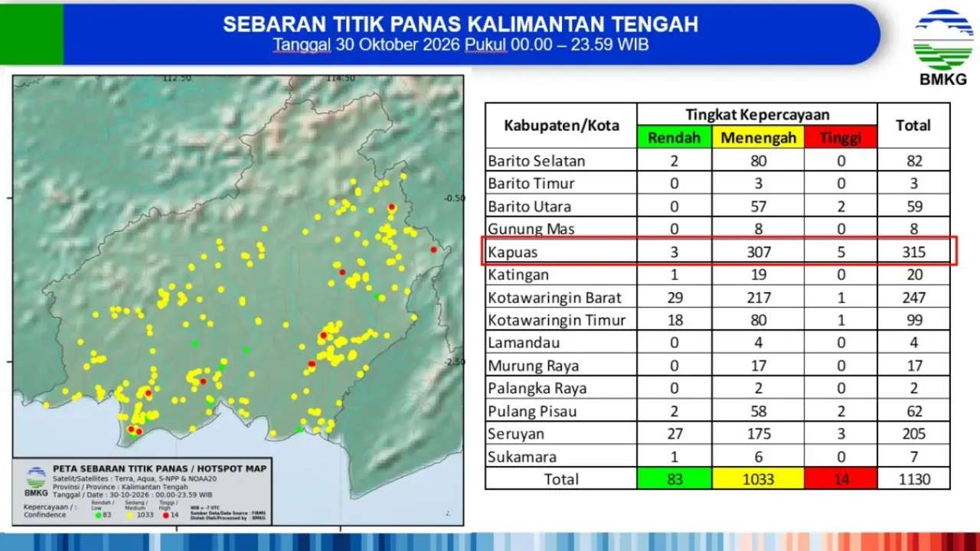980x551 pixels.
Task: Select the Kapuas row name
Action: (x=512, y=252)
